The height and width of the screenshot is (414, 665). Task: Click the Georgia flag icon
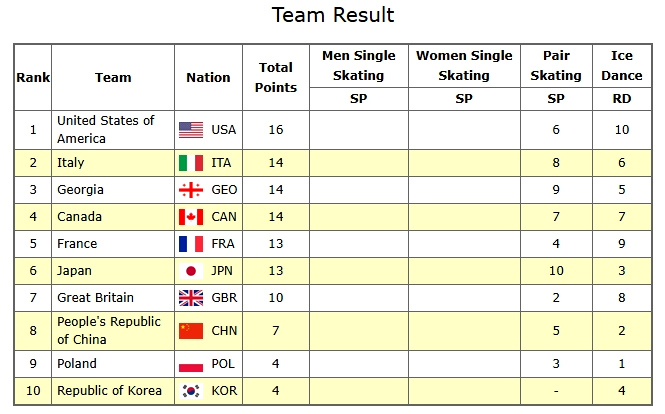pos(191,190)
